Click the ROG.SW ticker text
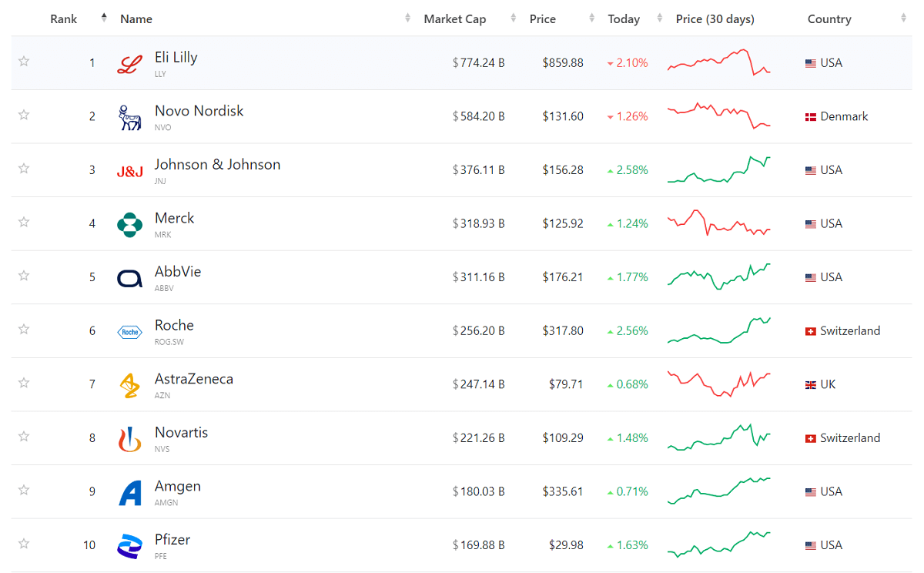Image resolution: width=924 pixels, height=573 pixels. pos(169,342)
